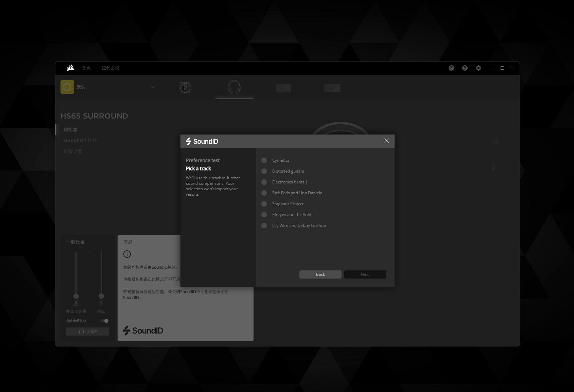The width and height of the screenshot is (574, 392).
Task: Click the yellow 默认 profile hexagon icon
Action: 67,87
